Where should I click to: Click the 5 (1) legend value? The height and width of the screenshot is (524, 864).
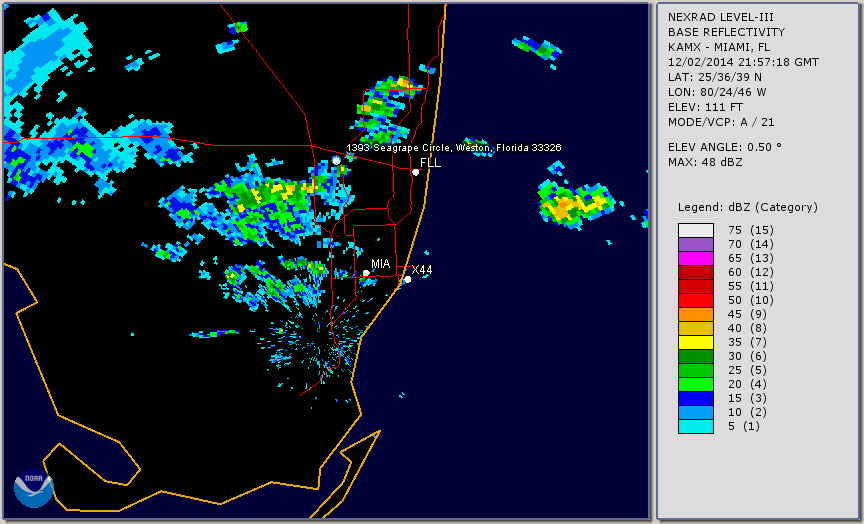click(x=743, y=426)
